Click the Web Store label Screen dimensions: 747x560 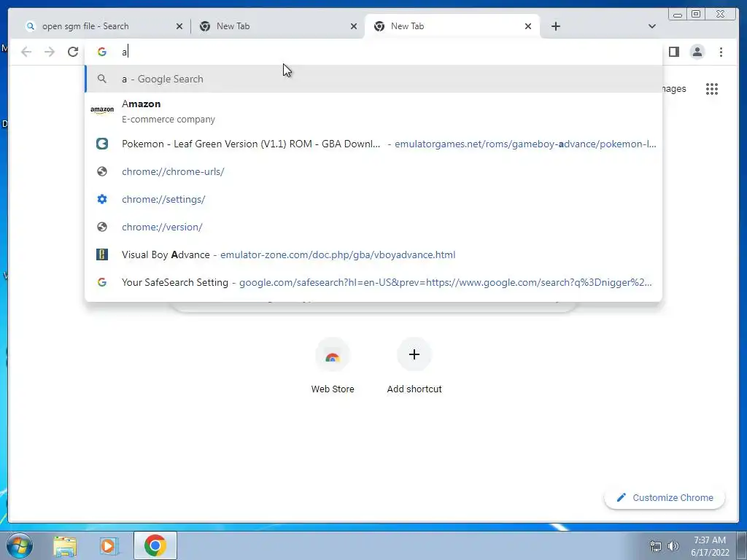point(333,389)
